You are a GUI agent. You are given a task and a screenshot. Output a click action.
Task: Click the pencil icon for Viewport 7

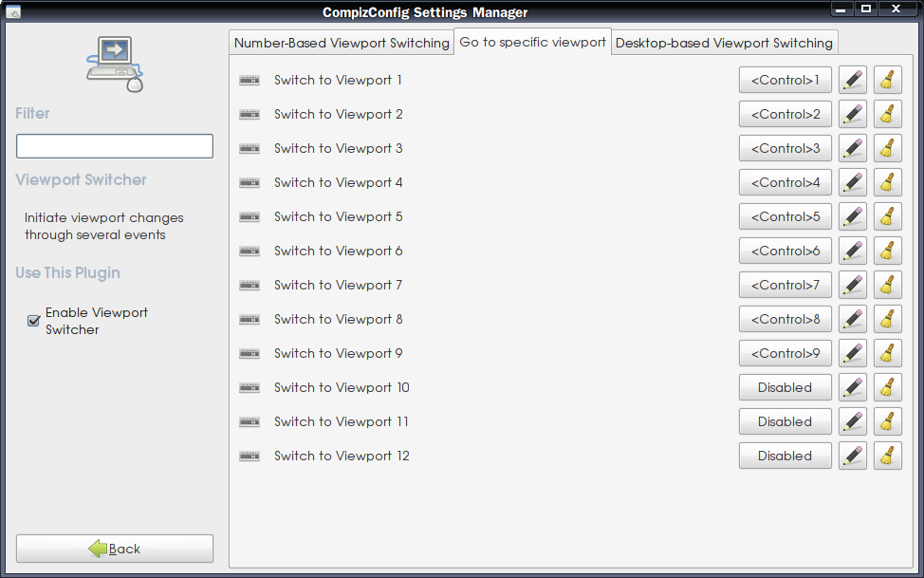[x=853, y=286]
